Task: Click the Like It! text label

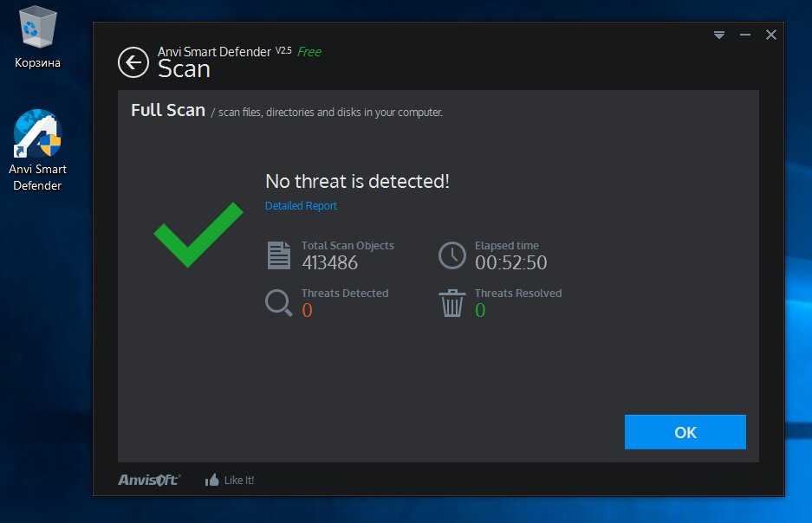Action: pyautogui.click(x=239, y=480)
